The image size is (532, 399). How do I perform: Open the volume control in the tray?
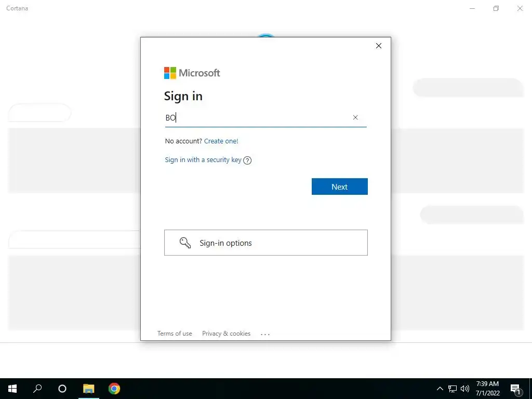coord(465,389)
